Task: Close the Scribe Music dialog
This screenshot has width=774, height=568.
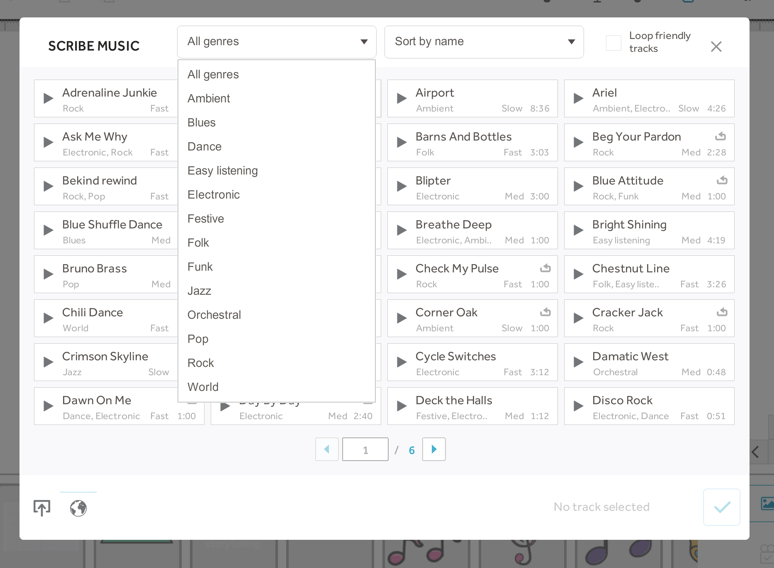Action: [716, 46]
